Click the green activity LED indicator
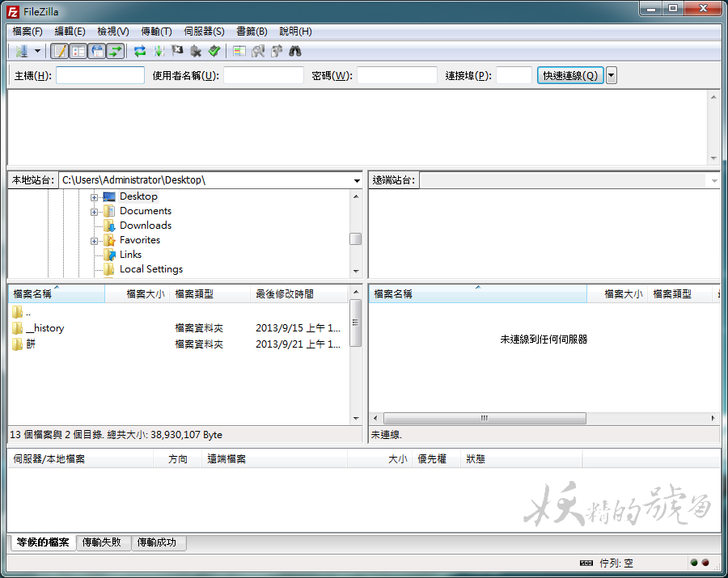The image size is (728, 578). coord(694,563)
